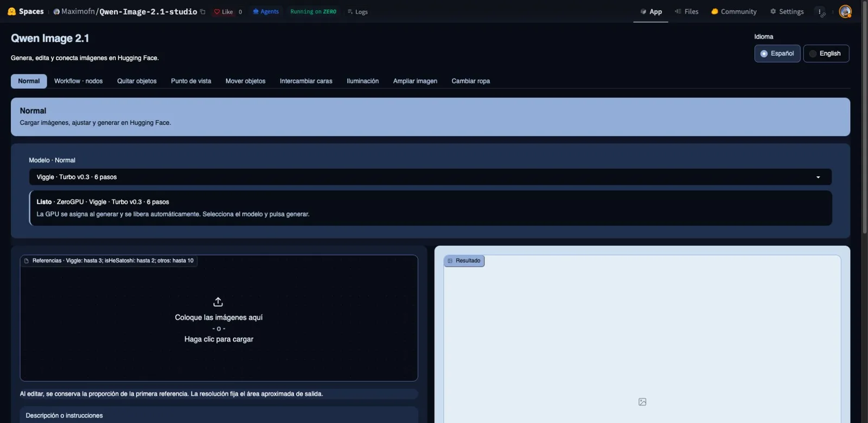Click the Resultado label icon
The image size is (868, 423).
pyautogui.click(x=450, y=261)
